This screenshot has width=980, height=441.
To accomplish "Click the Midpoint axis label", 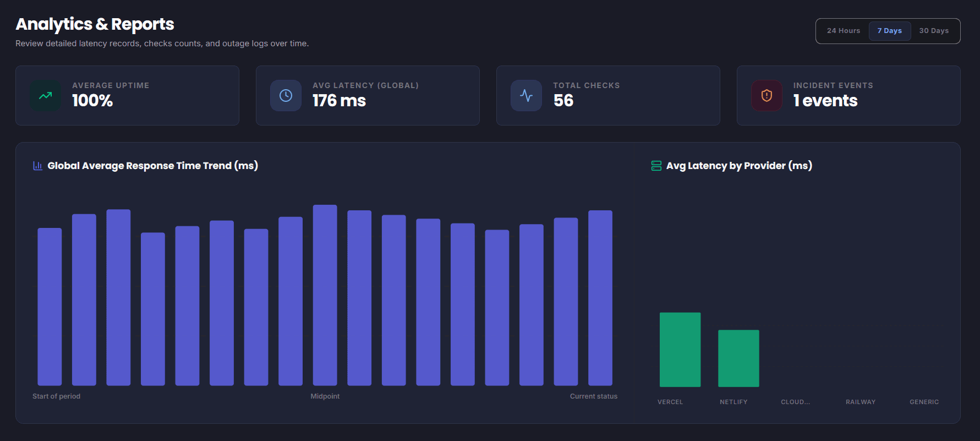I will [325, 396].
